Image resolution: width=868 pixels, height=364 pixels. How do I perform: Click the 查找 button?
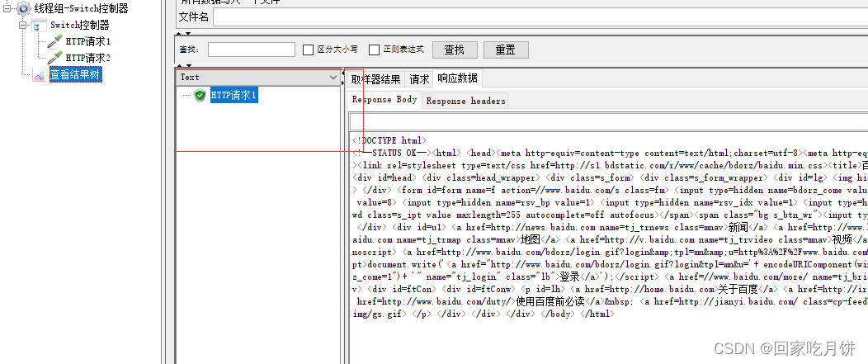pyautogui.click(x=455, y=50)
